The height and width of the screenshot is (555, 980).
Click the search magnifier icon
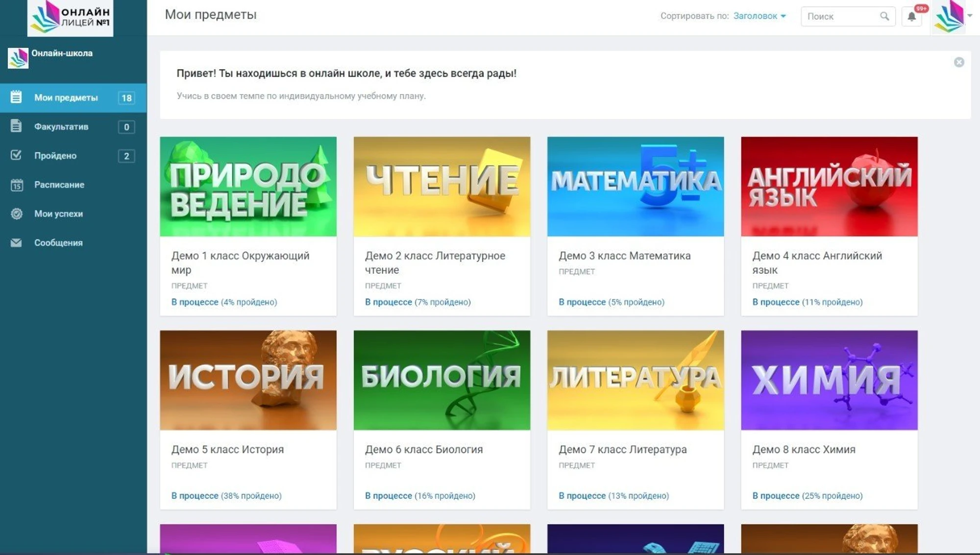pos(884,16)
